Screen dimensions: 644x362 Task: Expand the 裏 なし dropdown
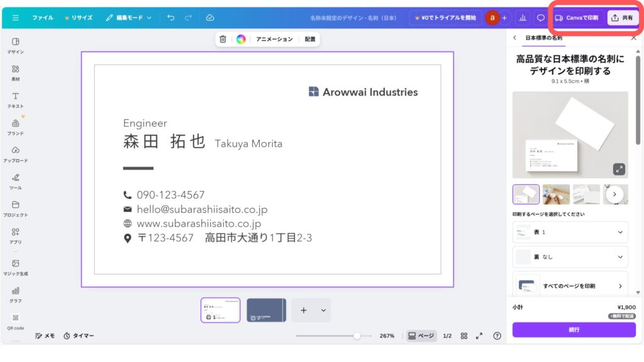pos(570,257)
